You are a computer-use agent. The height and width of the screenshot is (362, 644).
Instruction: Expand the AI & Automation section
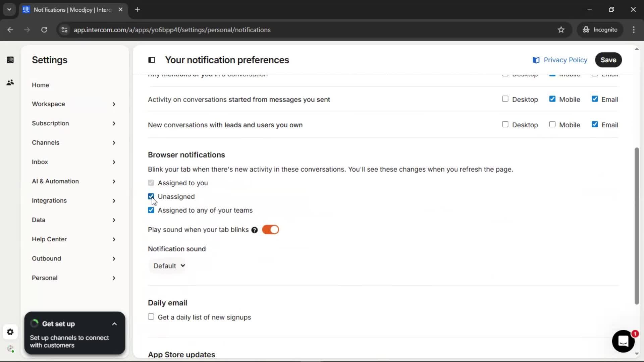(x=74, y=181)
